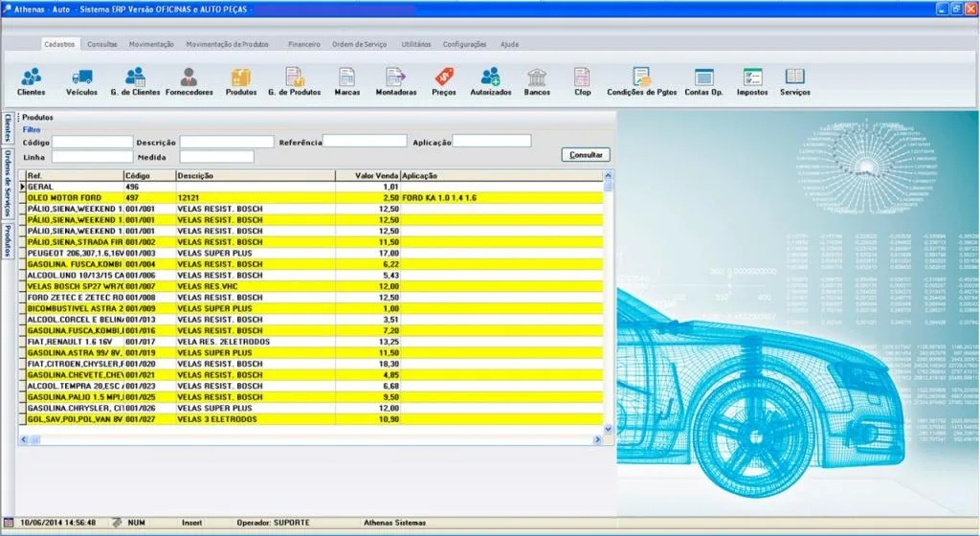Open the Veículos truck icon
This screenshot has height=536, width=980.
(82, 78)
